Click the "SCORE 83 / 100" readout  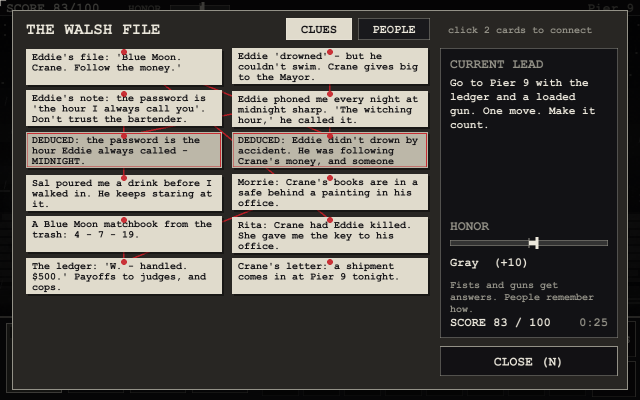[500, 322]
